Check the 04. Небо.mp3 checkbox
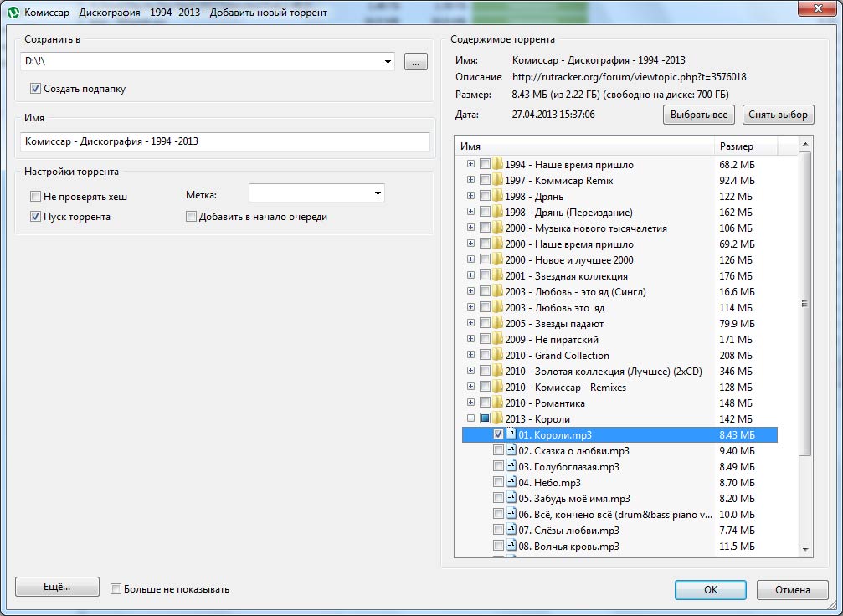Screen dimensions: 843x616 pos(498,482)
